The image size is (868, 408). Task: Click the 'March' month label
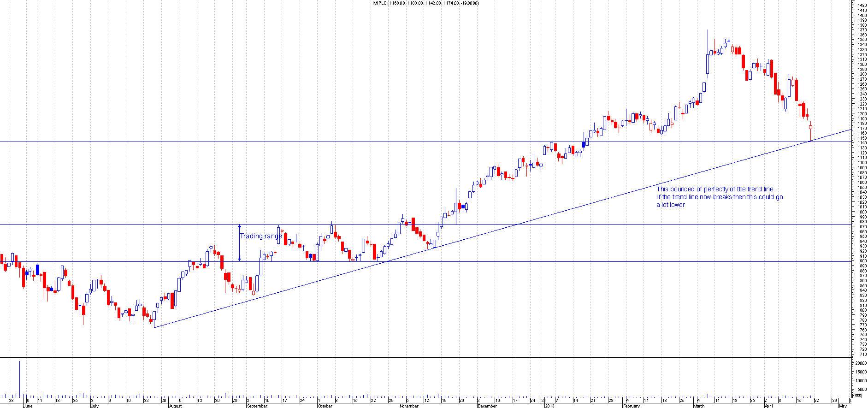point(699,406)
